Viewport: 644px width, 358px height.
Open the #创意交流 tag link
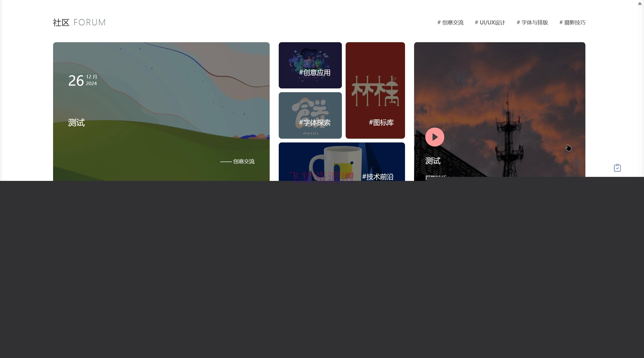450,23
